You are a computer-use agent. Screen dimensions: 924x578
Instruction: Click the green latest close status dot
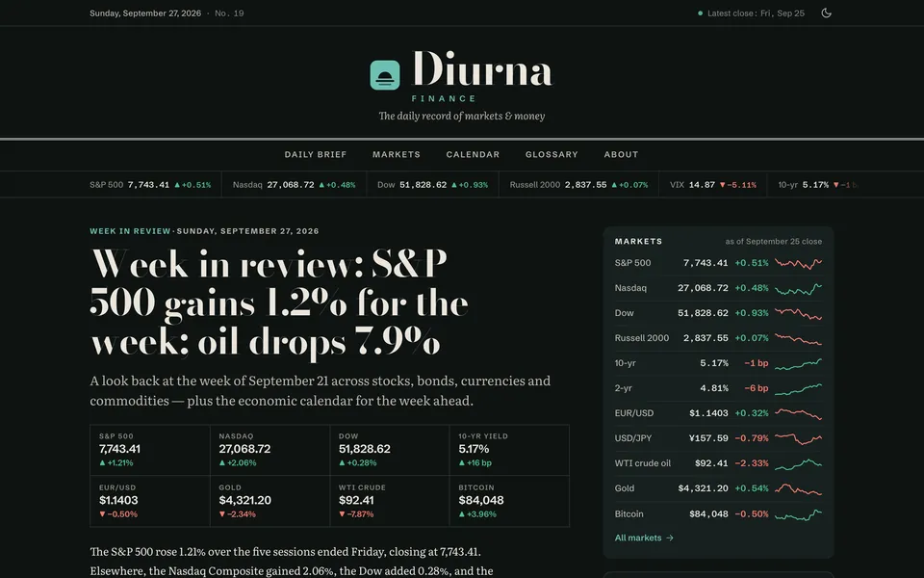(700, 13)
